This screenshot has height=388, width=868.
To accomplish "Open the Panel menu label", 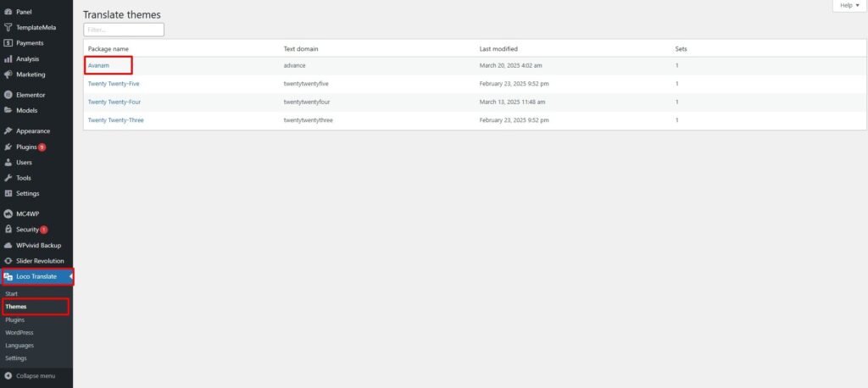I will pos(25,12).
